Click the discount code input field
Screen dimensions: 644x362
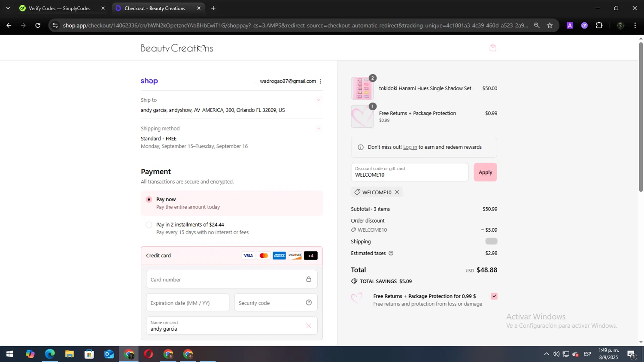pos(410,172)
